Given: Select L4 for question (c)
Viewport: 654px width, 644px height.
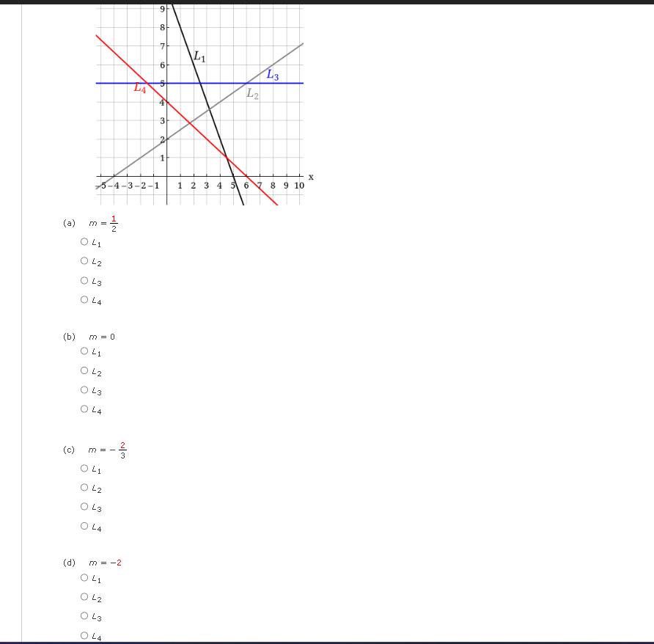Looking at the screenshot, I should point(85,527).
